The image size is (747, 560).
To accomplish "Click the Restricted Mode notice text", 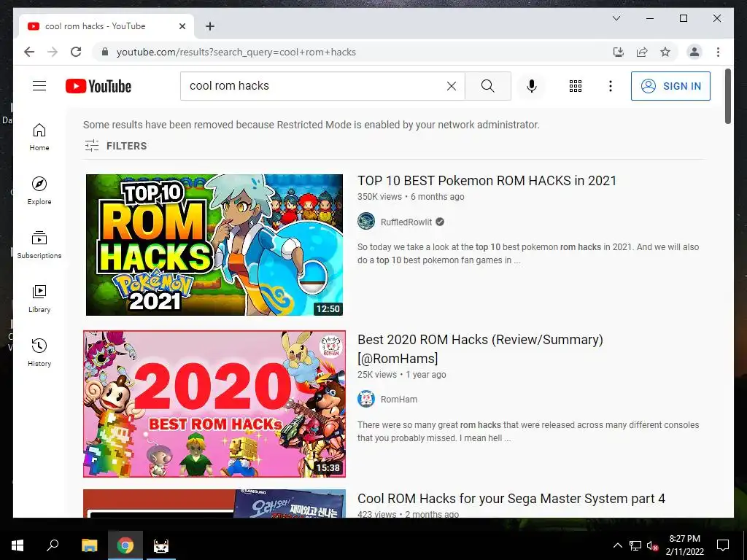I will click(311, 125).
